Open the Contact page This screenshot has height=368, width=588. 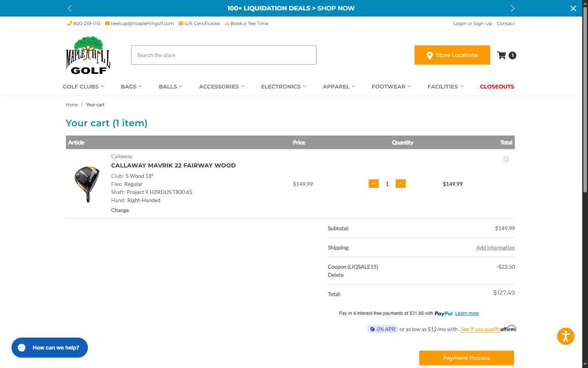tap(506, 23)
